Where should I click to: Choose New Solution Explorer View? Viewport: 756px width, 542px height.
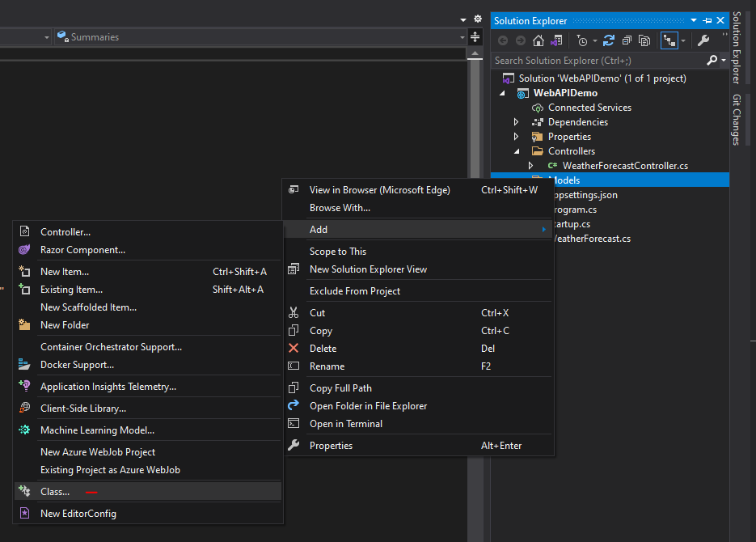pos(418,269)
